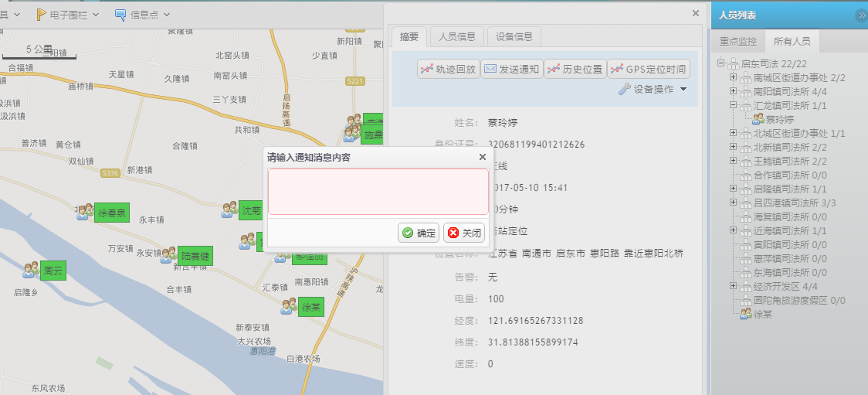Viewport: 868px width, 395px height.
Task: Switch to the 重点监控 tab
Action: coord(737,42)
